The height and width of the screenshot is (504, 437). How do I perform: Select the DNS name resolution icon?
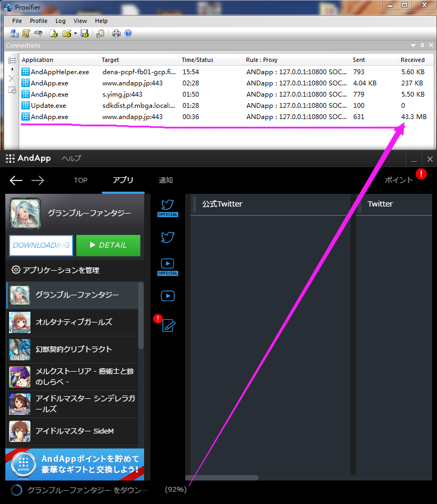coord(38,33)
